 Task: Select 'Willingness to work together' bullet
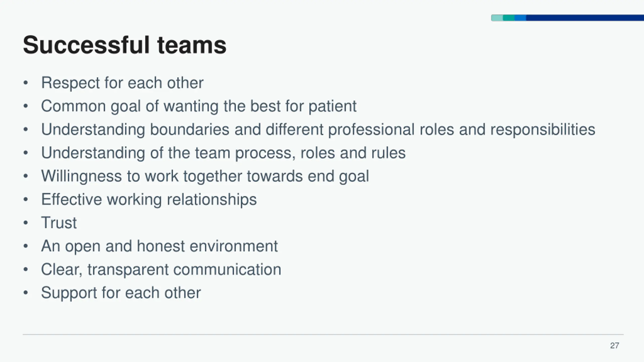click(205, 176)
